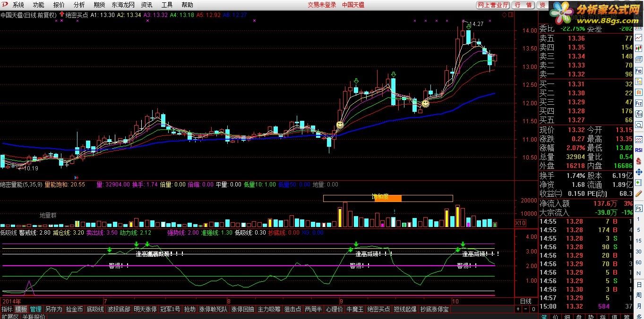
Task: Click the smiley buy signal near 12.00 level
Action: click(x=425, y=103)
